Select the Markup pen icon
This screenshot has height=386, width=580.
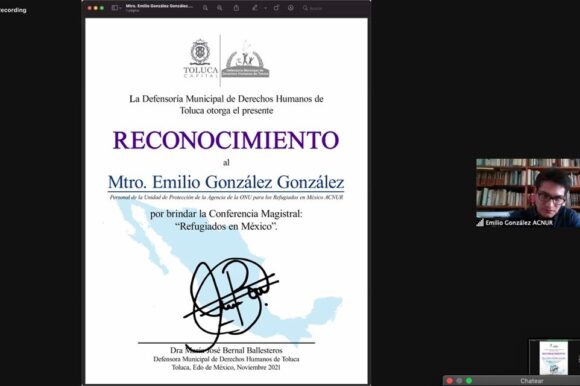pos(255,8)
